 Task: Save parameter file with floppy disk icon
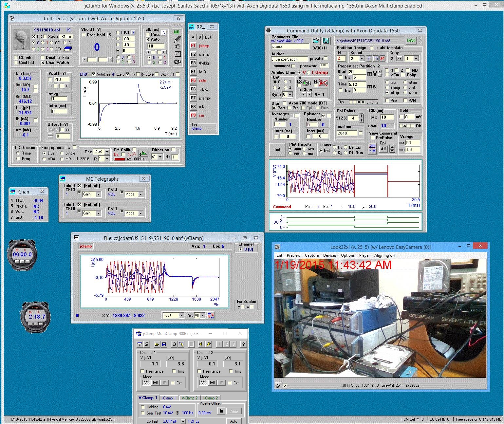(x=326, y=41)
